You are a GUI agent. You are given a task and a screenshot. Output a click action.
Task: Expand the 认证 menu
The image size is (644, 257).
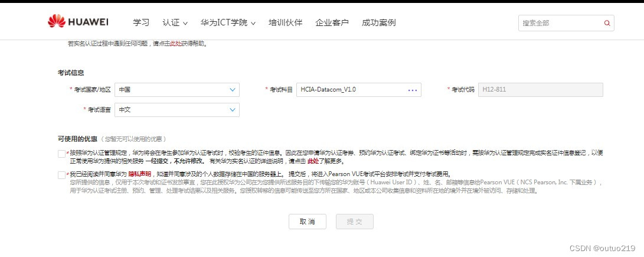tap(175, 22)
